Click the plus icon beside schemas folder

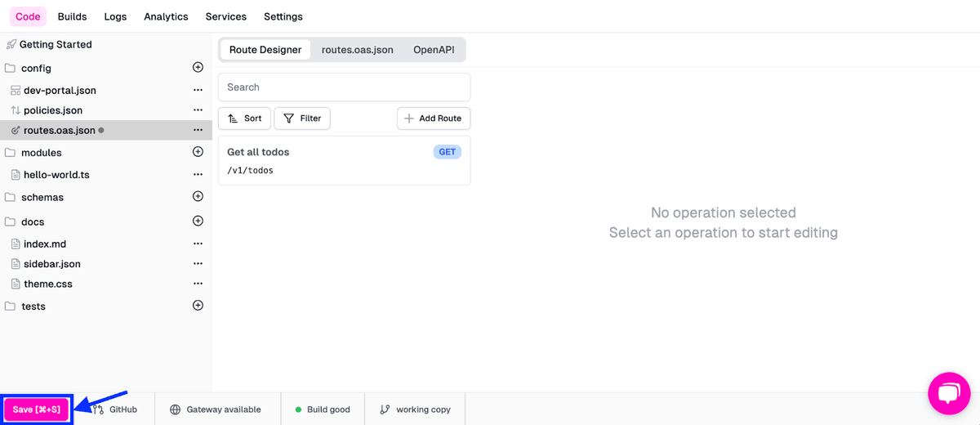coord(198,197)
